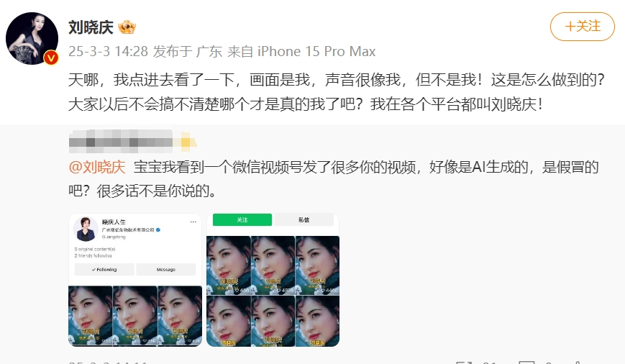625x364 pixels.
Task: Click the iPhone 15 Pro Max source
Action: 316,51
